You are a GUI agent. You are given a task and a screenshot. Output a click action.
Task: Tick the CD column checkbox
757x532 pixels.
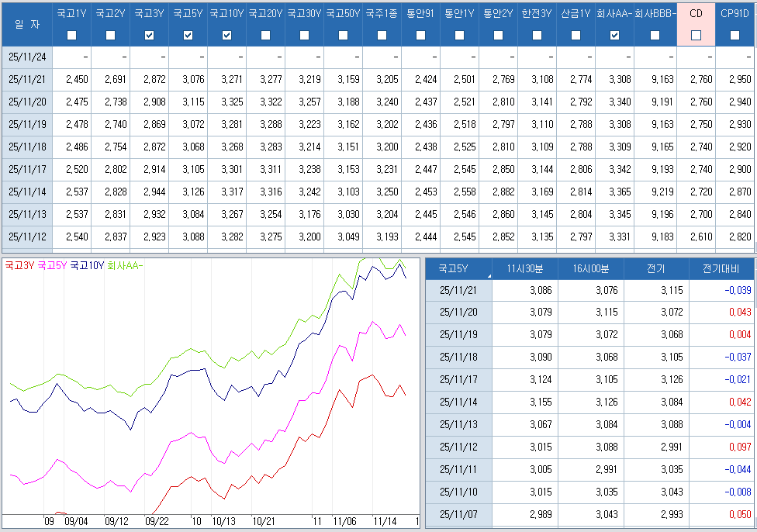[696, 35]
